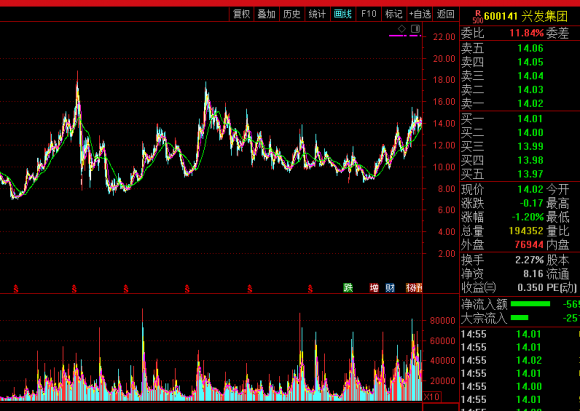
Task: Click the R 500 badge beside stock code
Action: [478, 16]
